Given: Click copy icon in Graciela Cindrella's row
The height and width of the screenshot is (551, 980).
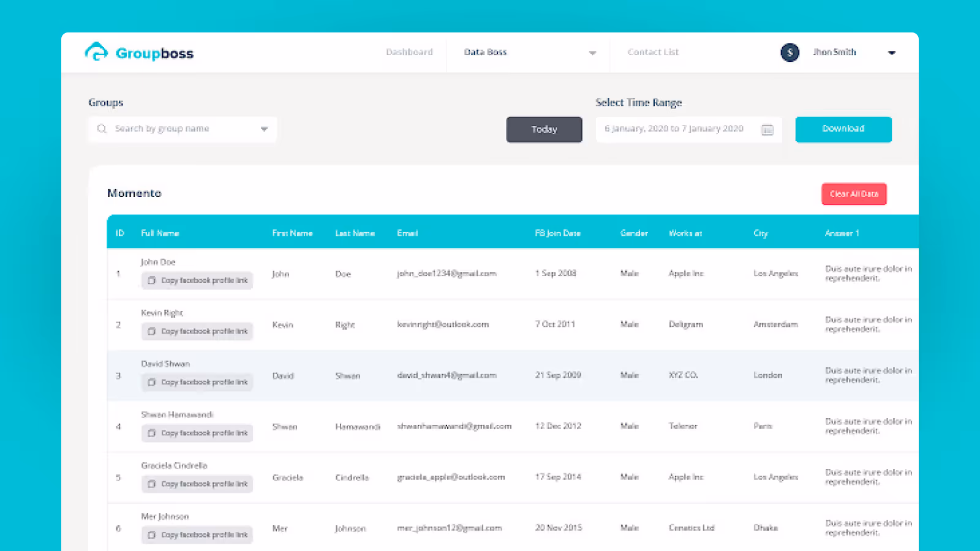Looking at the screenshot, I should pyautogui.click(x=152, y=484).
